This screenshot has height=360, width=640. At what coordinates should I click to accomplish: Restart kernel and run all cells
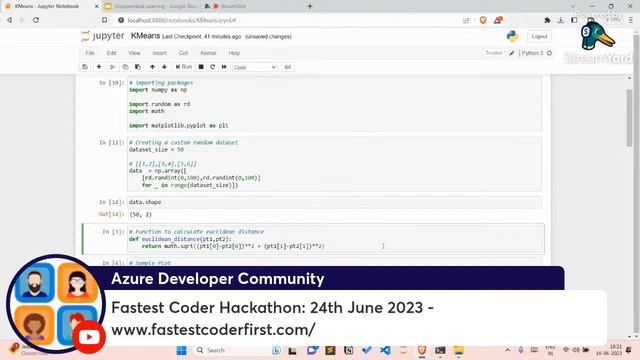point(224,67)
